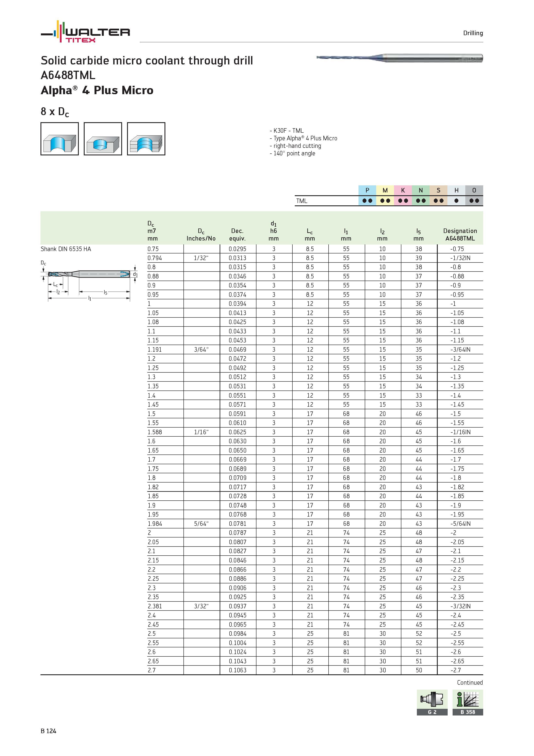Click the "Shank DIN 6535 HA" label
Screen dimensions: 534x756
[x=66, y=249]
